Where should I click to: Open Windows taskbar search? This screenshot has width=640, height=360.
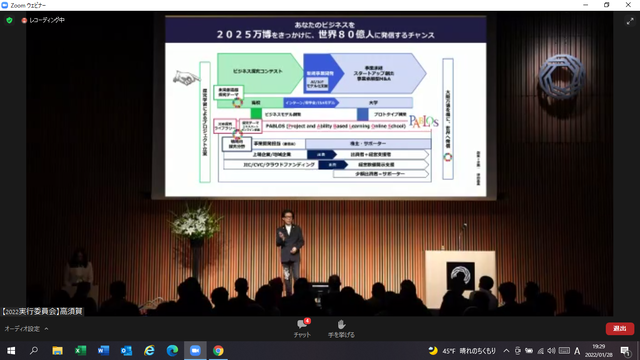point(34,351)
